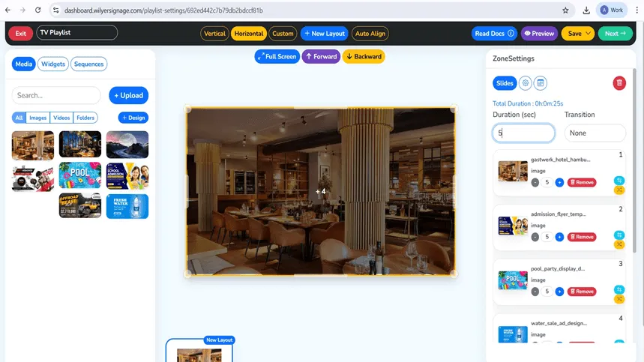644x362 pixels.
Task: Delete the zone with red trash icon
Action: point(619,83)
